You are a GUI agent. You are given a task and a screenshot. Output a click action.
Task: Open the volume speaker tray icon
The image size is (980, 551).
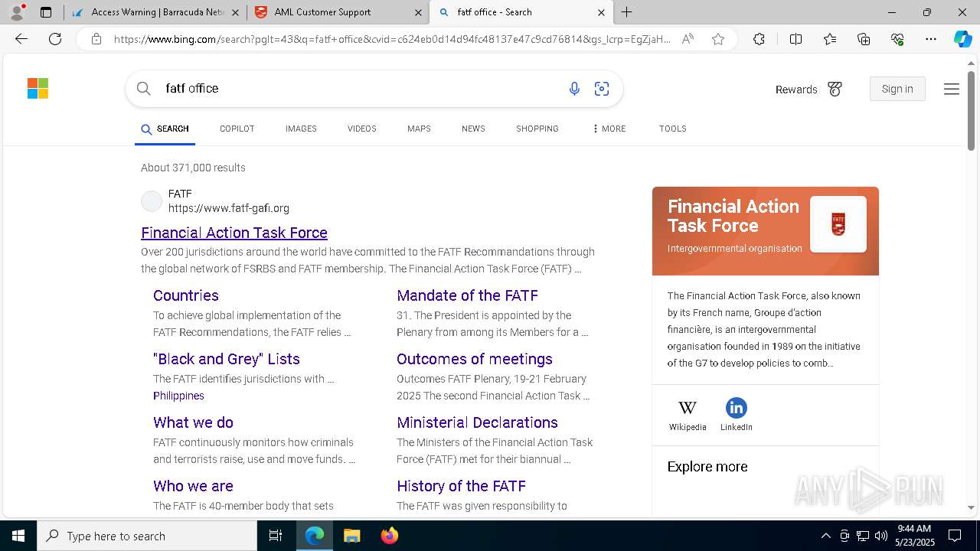[881, 536]
